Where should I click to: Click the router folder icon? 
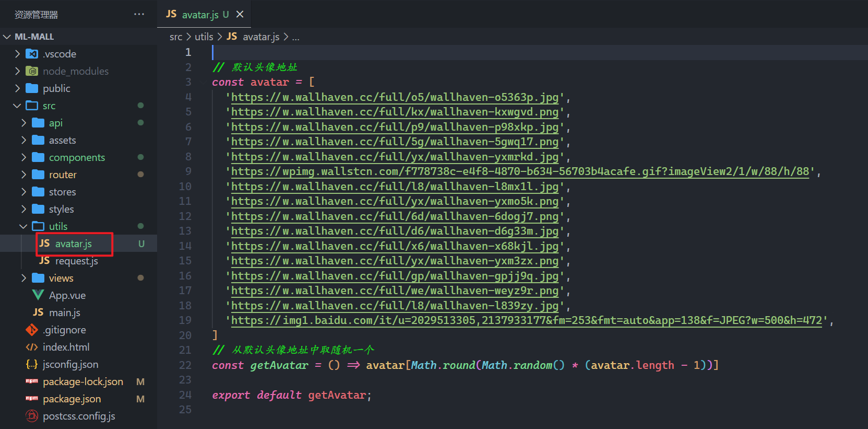click(38, 175)
